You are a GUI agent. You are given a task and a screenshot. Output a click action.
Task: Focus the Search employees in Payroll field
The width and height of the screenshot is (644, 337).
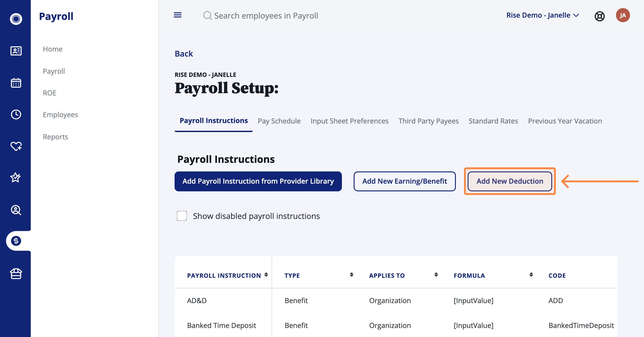click(266, 16)
